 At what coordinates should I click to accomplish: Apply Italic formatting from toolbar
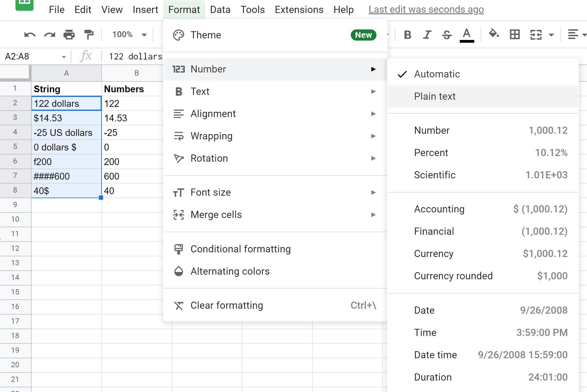tap(427, 35)
